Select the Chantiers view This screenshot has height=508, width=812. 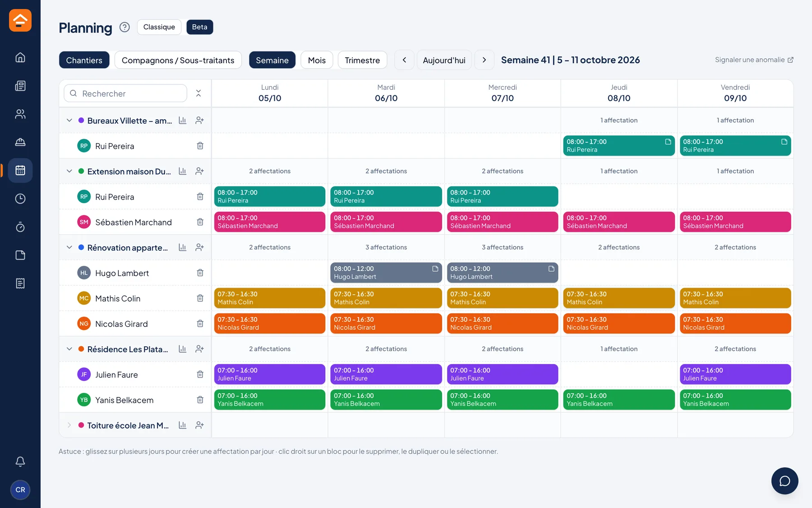(84, 60)
